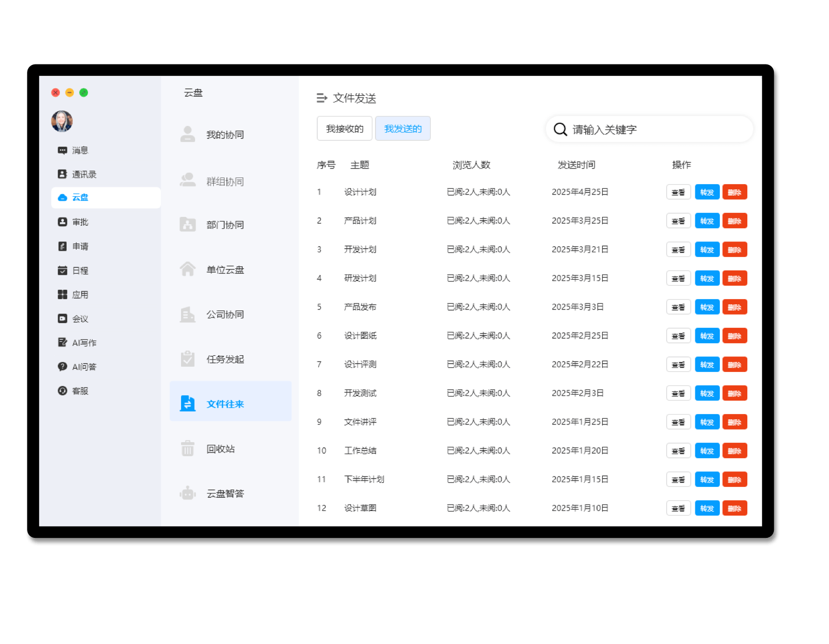
Task: Click the 主题 column header
Action: (x=360, y=165)
